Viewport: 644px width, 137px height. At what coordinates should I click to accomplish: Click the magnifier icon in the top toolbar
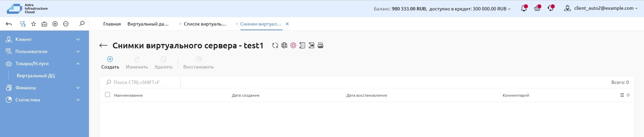click(82, 24)
